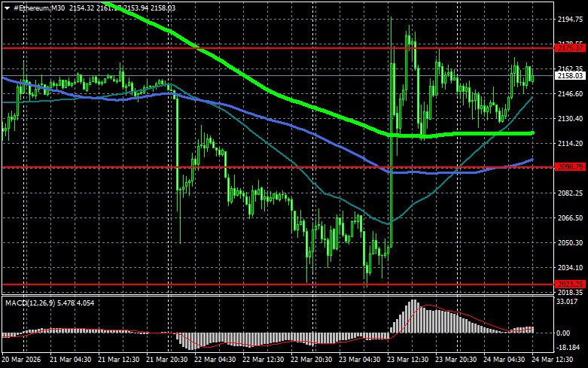Select the horizontal red line at 2023.25
The height and width of the screenshot is (368, 588).
[278, 284]
